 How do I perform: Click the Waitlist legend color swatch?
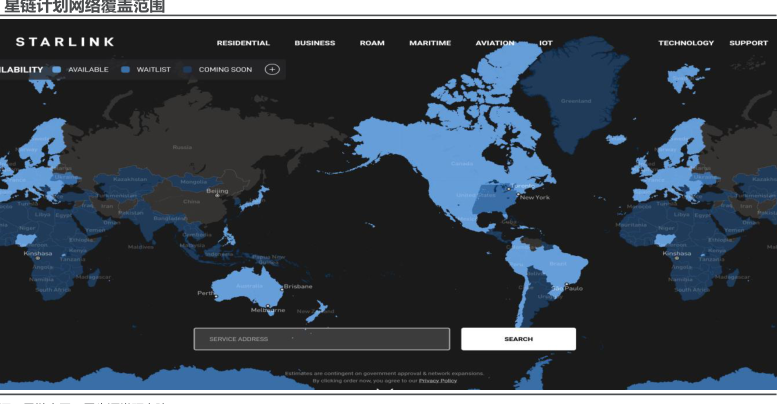click(x=126, y=70)
